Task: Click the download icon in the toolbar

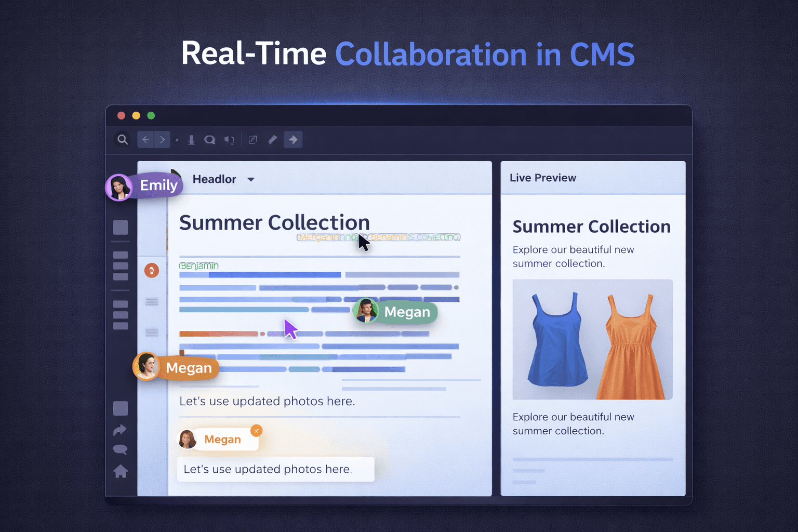Action: pyautogui.click(x=191, y=139)
